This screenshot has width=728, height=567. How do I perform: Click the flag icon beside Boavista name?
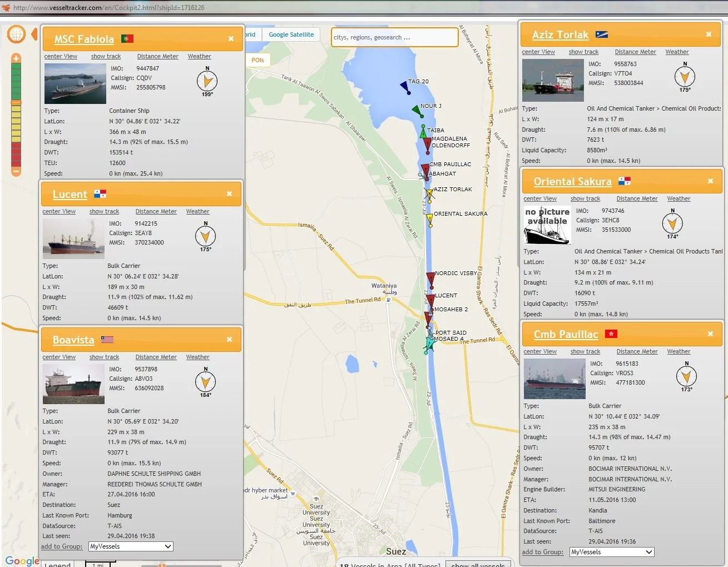[107, 340]
